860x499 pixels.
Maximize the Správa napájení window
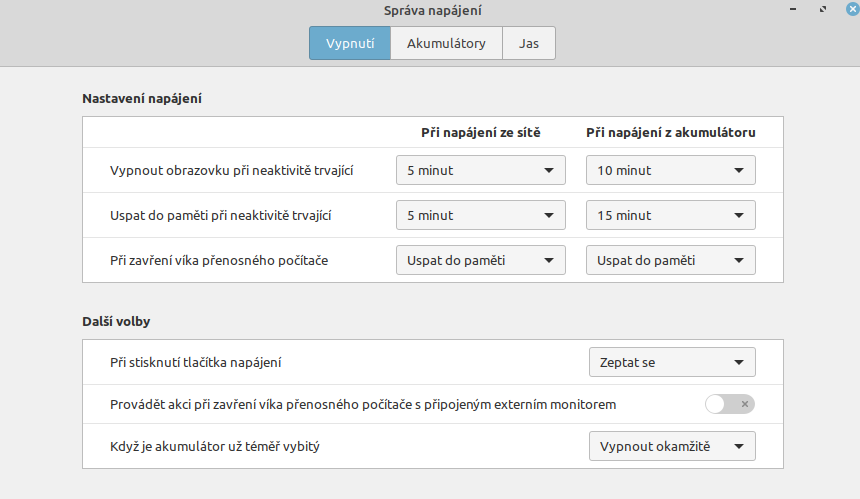pyautogui.click(x=821, y=10)
